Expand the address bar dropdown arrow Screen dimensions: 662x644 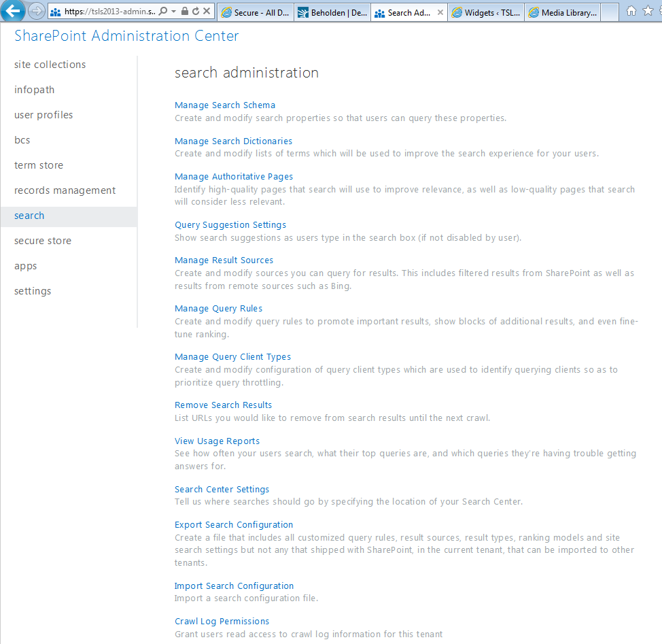pyautogui.click(x=174, y=12)
